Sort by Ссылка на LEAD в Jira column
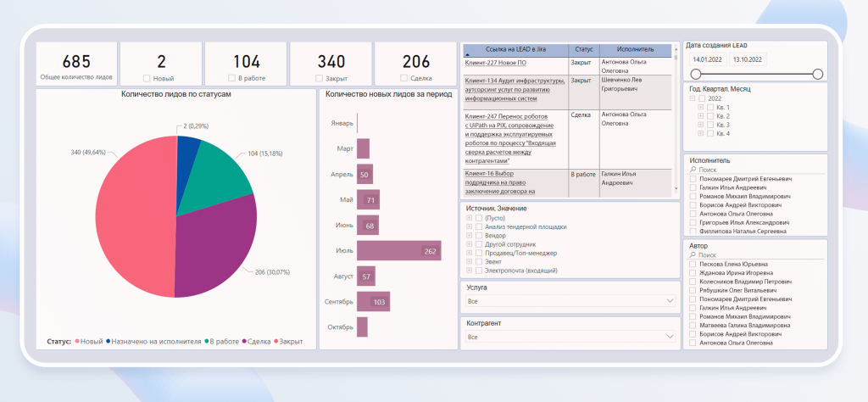 coord(515,49)
